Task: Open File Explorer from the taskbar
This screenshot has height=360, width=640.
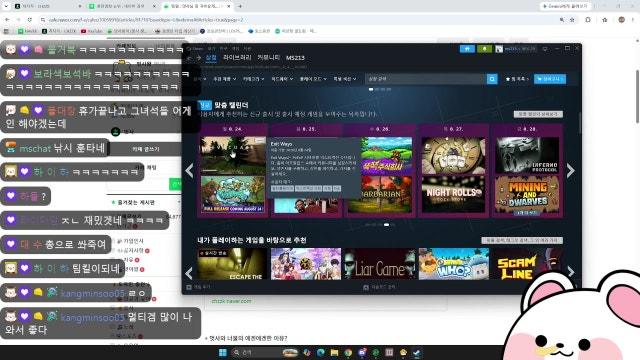Action: pyautogui.click(x=334, y=353)
